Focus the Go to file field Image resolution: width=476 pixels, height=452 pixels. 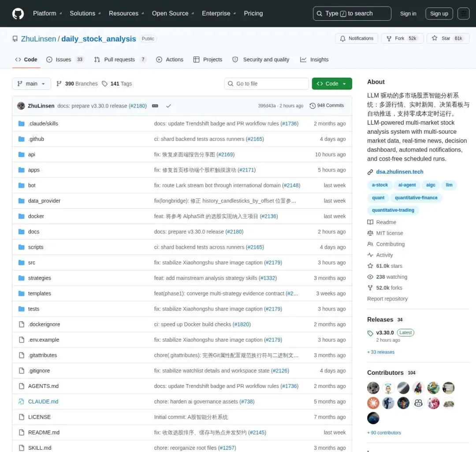coord(267,83)
